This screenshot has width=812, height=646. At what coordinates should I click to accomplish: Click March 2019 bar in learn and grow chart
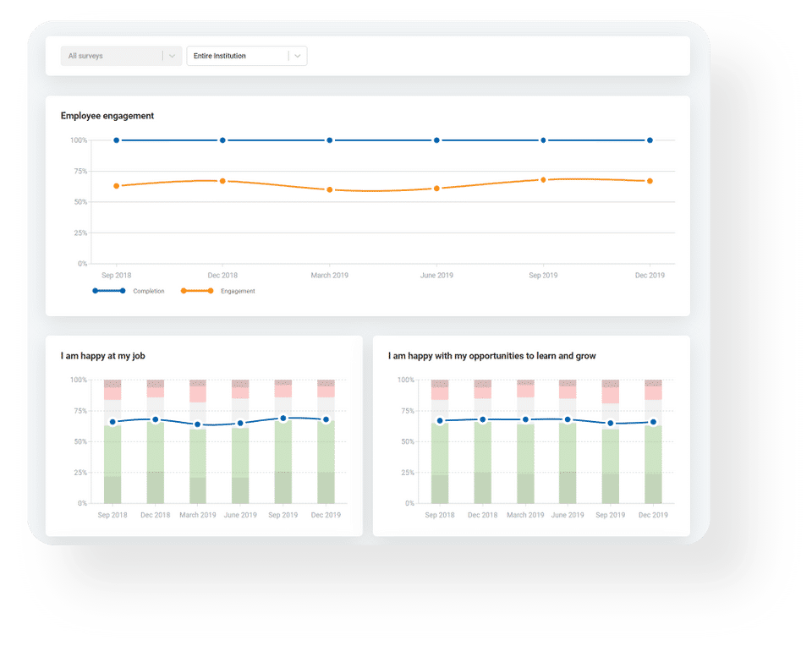[525, 441]
